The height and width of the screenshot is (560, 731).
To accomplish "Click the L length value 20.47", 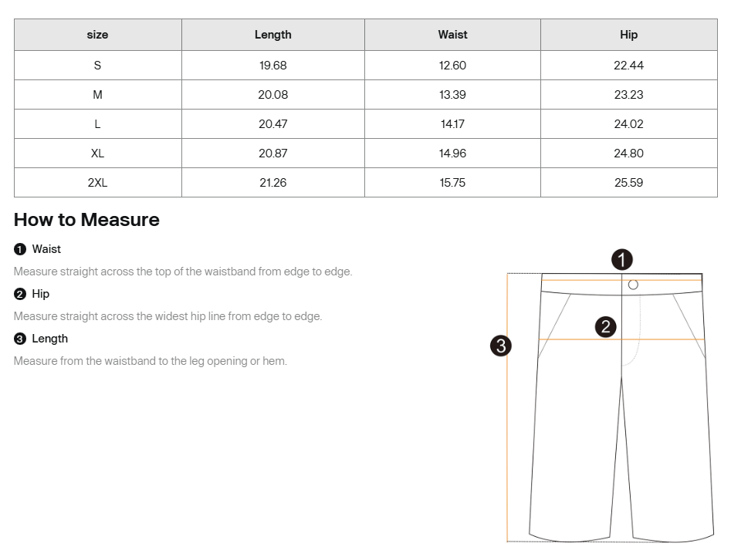I will pyautogui.click(x=273, y=124).
